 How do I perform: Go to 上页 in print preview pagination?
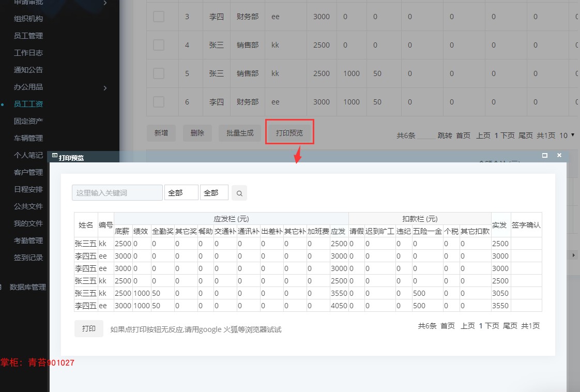point(467,326)
